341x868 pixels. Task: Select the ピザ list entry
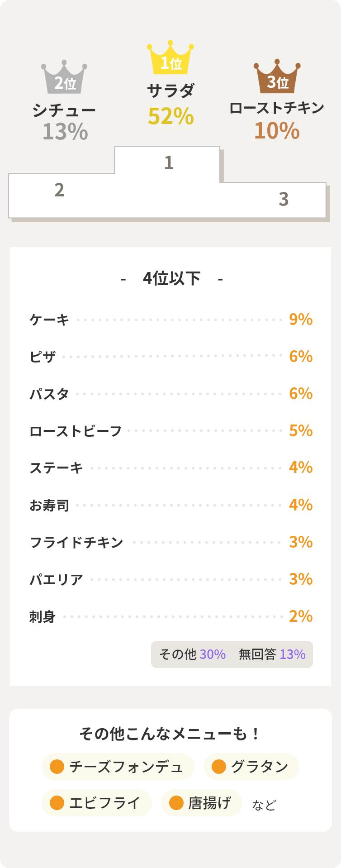[x=43, y=357]
